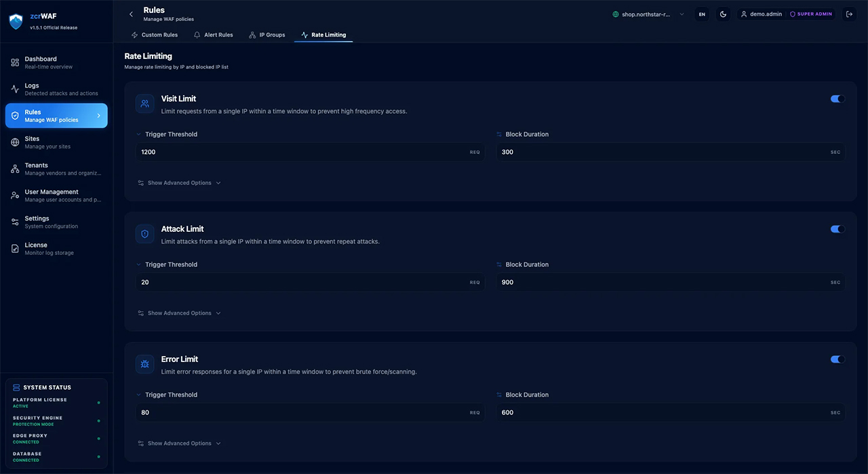Viewport: 868px width, 474px height.
Task: Click the Tenants hierarchy icon in sidebar
Action: tap(15, 169)
